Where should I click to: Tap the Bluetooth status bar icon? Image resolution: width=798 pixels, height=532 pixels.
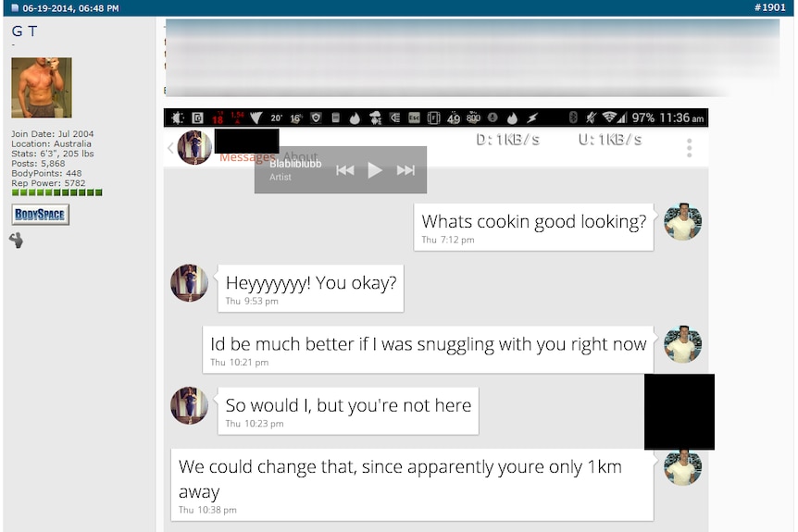(x=573, y=118)
